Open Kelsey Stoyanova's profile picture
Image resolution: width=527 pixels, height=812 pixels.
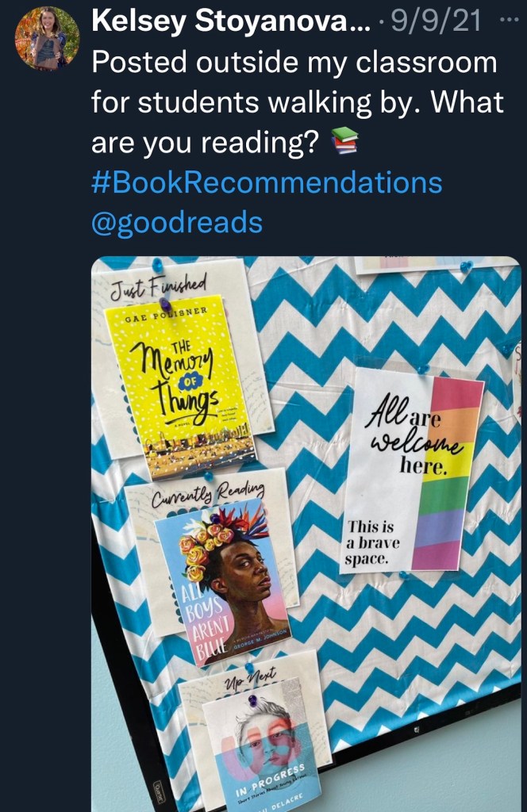47,38
